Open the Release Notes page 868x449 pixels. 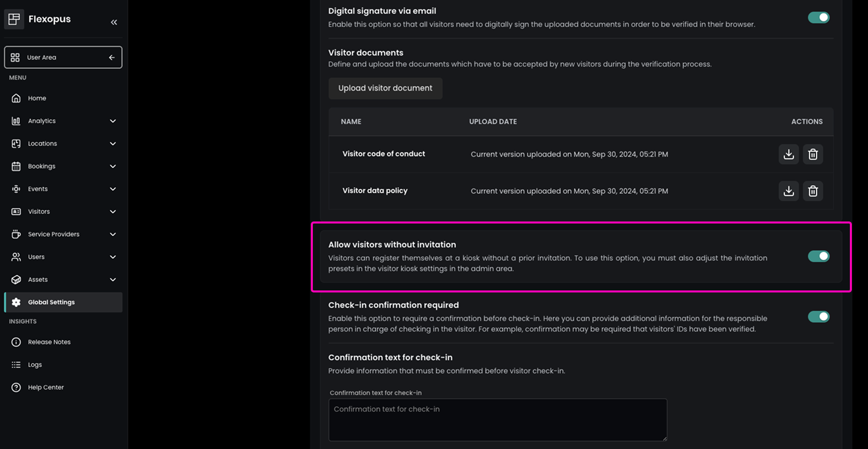(x=49, y=342)
